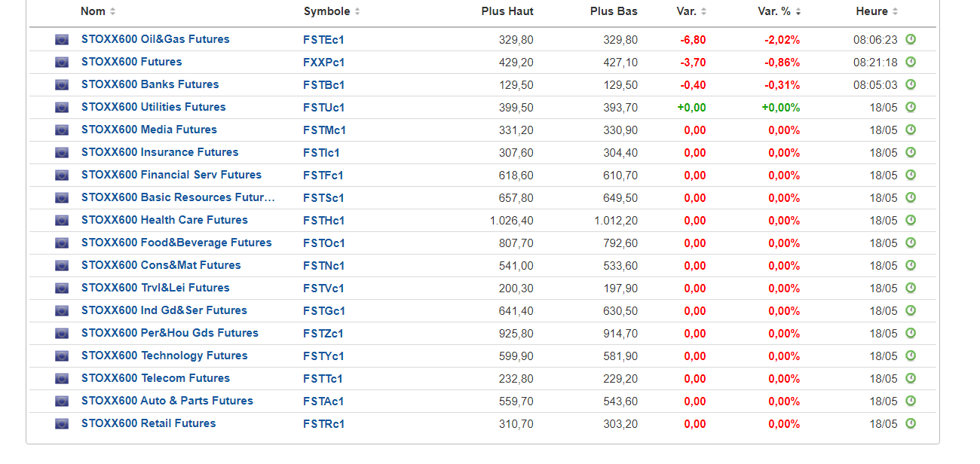Click the Plus Haut column header
Screen dimensions: 980x464
507,11
